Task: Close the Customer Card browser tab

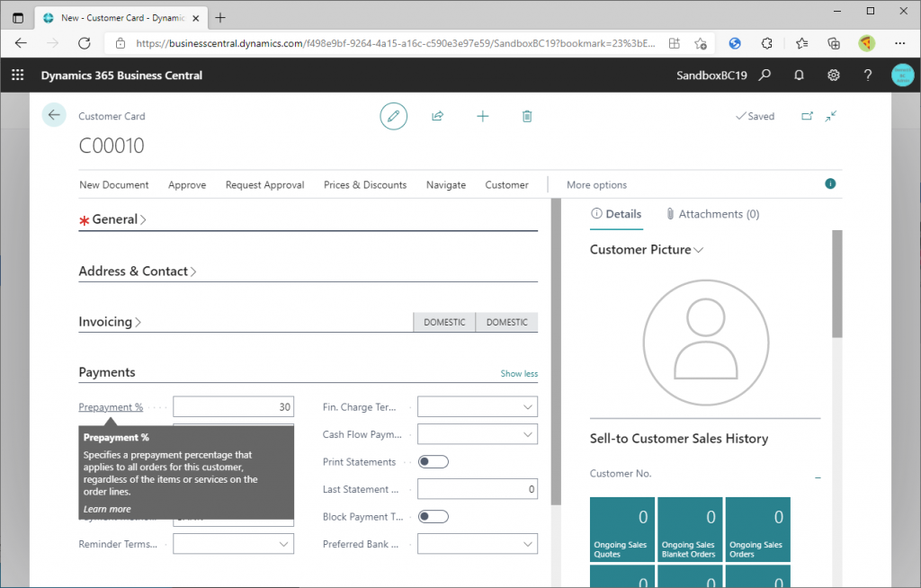Action: pyautogui.click(x=196, y=18)
